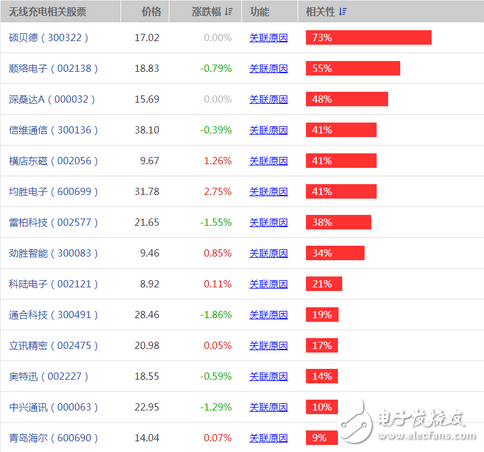Select stock 劲胜智能 (300083)

(x=53, y=253)
